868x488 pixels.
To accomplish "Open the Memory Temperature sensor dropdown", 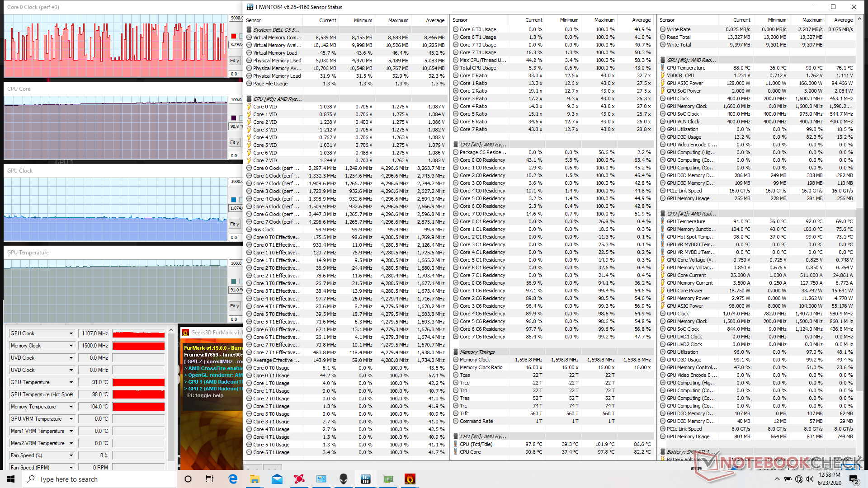I will pyautogui.click(x=71, y=407).
